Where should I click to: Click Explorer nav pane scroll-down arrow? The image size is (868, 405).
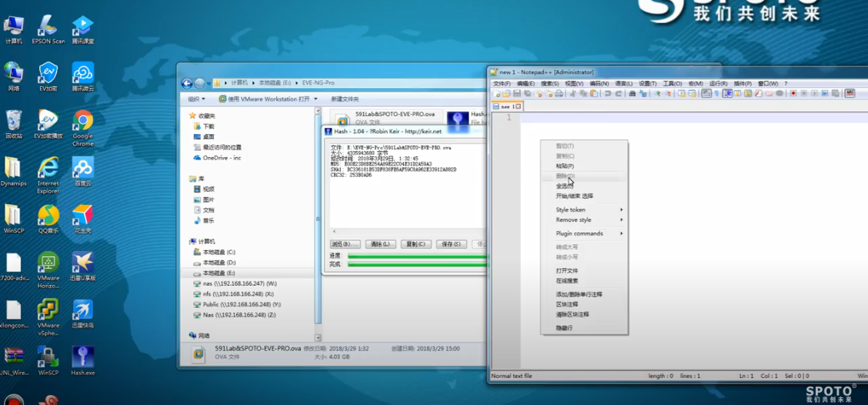(x=318, y=337)
